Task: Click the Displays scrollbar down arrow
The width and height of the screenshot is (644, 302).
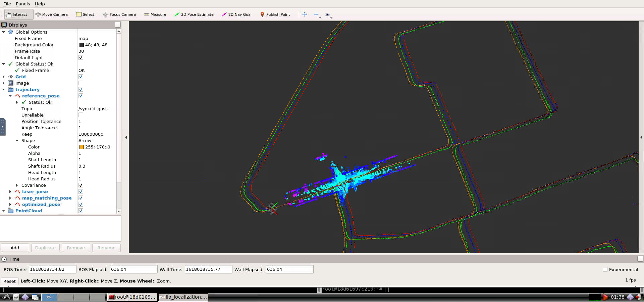Action: [119, 211]
